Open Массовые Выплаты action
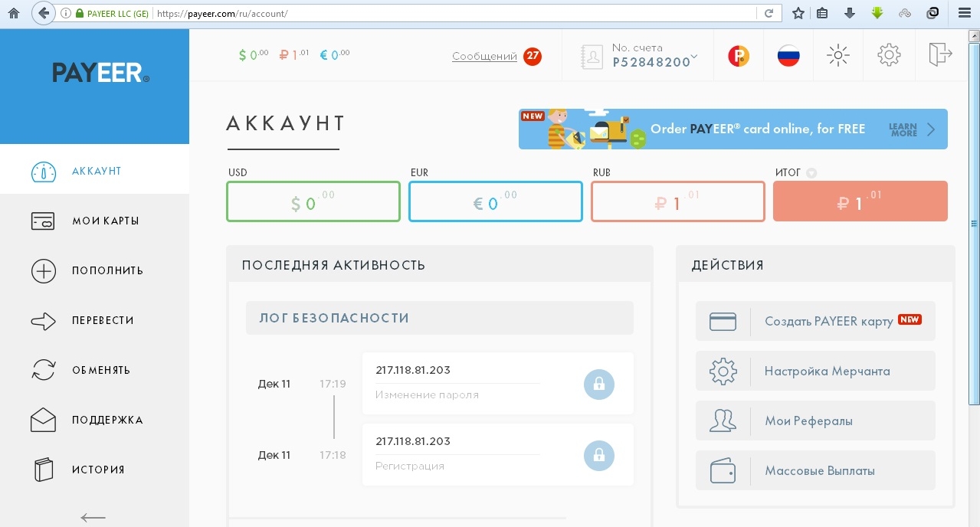 815,470
